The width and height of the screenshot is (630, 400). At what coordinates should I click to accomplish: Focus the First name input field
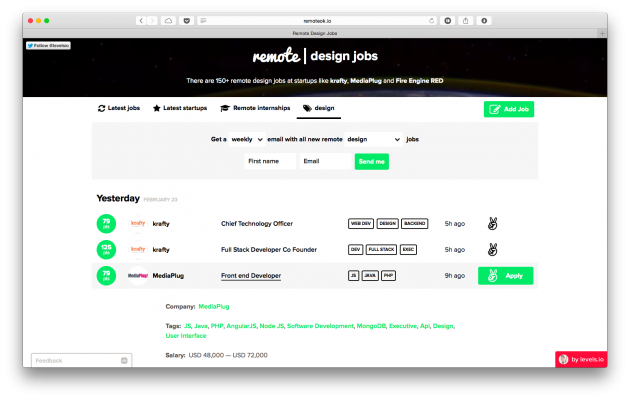[269, 161]
